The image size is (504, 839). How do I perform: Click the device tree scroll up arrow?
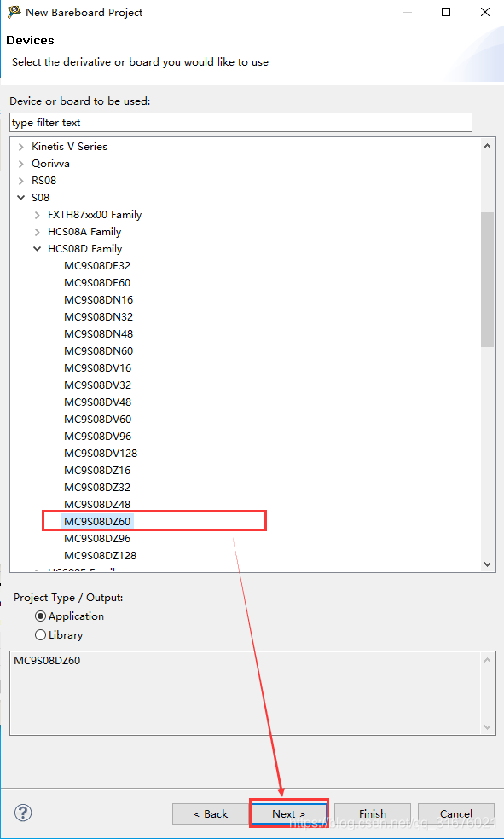pos(488,146)
